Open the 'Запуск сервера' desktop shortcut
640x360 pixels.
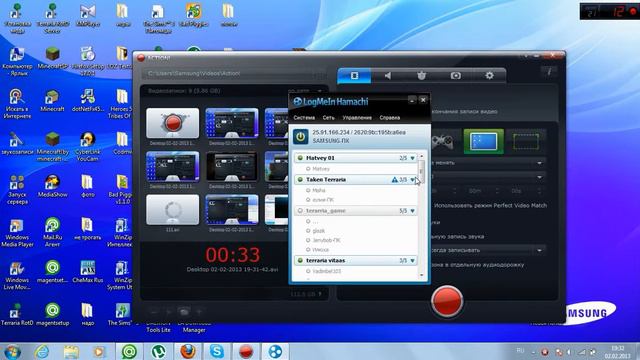[17, 190]
